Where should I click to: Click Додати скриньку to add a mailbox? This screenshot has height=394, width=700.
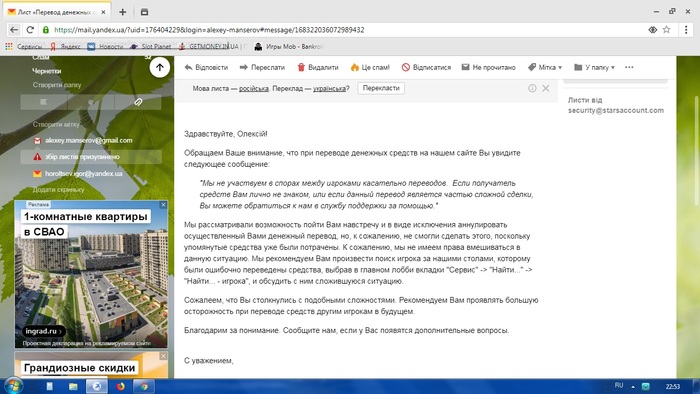coord(58,190)
